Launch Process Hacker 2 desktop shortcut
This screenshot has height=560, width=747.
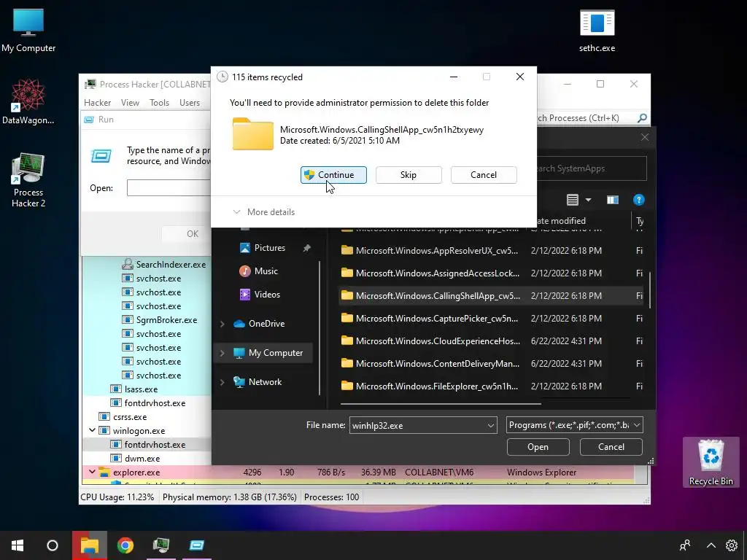(28, 180)
